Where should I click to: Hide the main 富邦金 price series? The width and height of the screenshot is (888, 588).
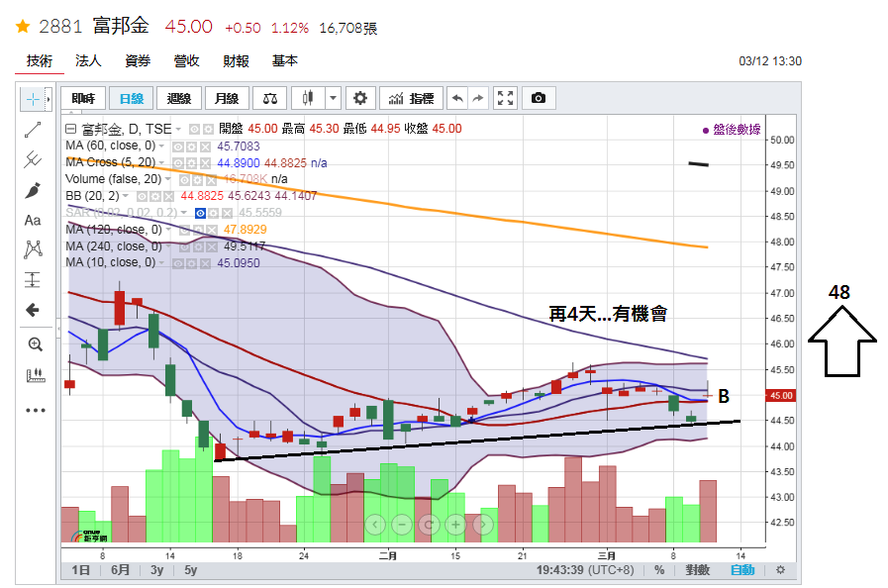pos(194,130)
